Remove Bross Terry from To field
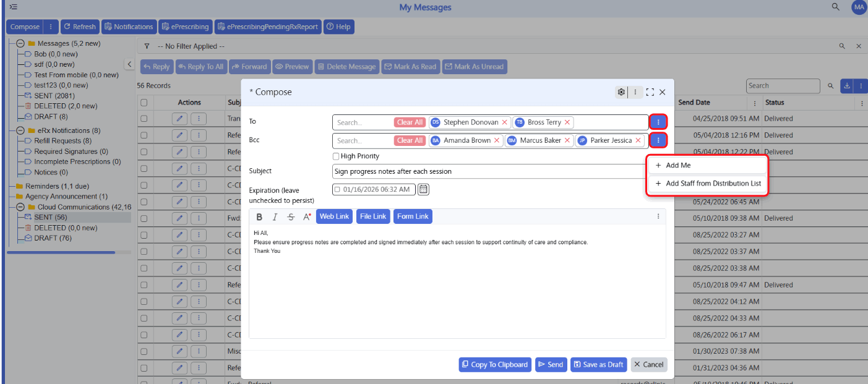 pyautogui.click(x=567, y=122)
